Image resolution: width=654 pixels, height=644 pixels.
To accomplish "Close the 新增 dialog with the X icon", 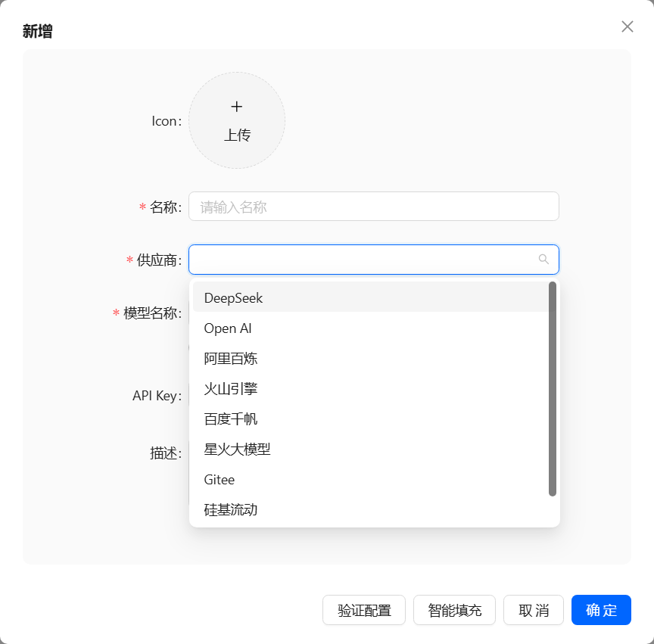I will click(627, 26).
